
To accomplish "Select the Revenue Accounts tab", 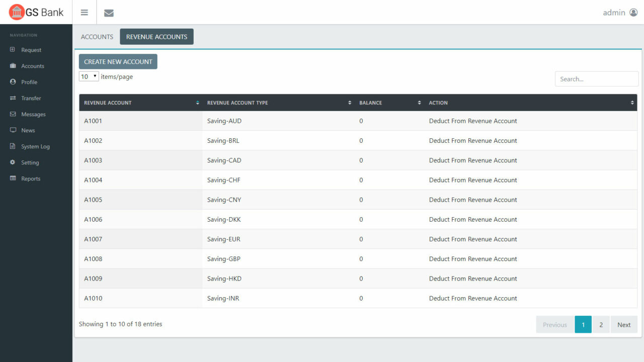I will (156, 36).
